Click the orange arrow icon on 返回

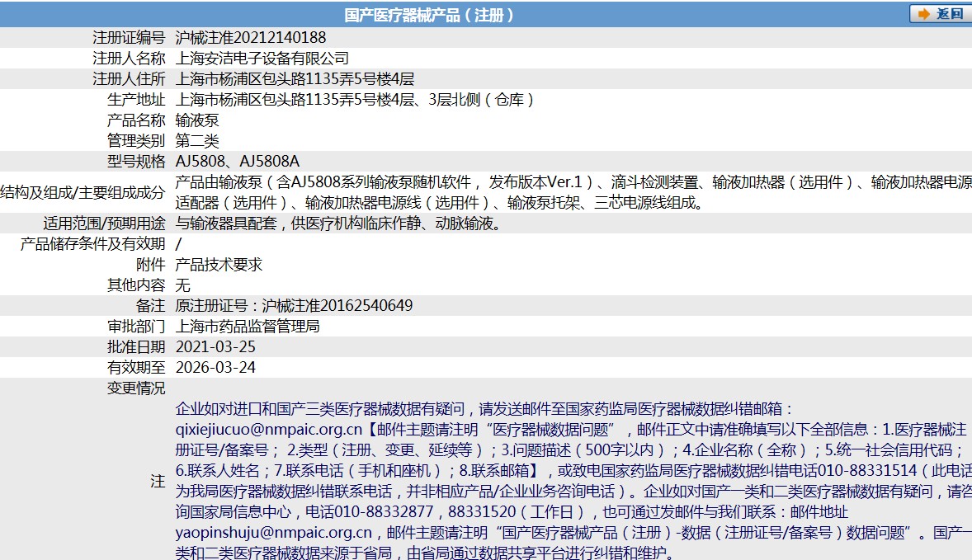pos(923,14)
